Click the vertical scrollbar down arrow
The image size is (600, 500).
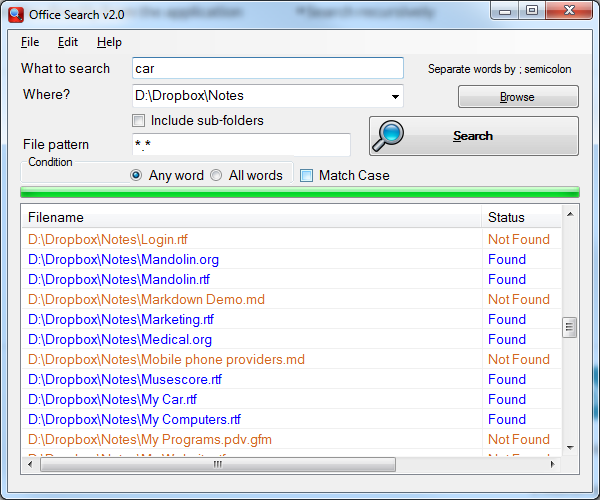(x=570, y=448)
